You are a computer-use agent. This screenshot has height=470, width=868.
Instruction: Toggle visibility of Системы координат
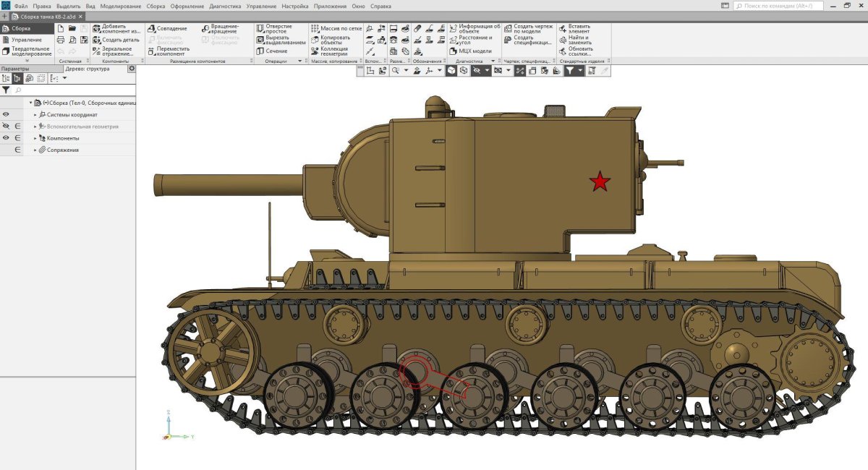(x=6, y=114)
